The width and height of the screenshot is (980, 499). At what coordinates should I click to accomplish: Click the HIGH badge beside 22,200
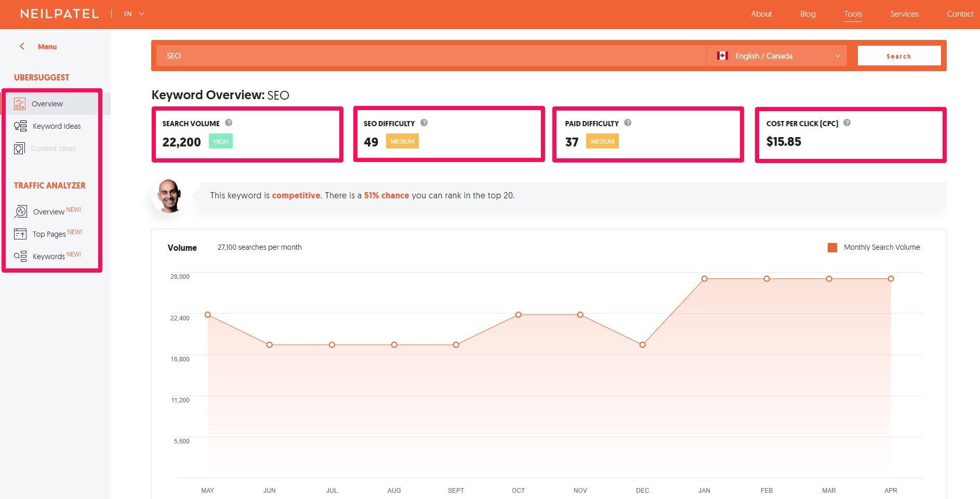pyautogui.click(x=221, y=141)
